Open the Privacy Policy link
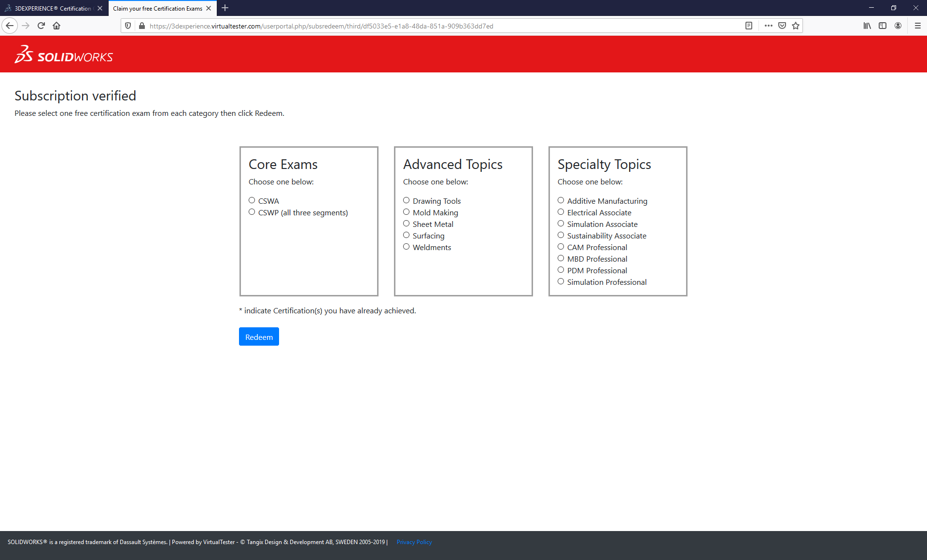 (x=414, y=542)
